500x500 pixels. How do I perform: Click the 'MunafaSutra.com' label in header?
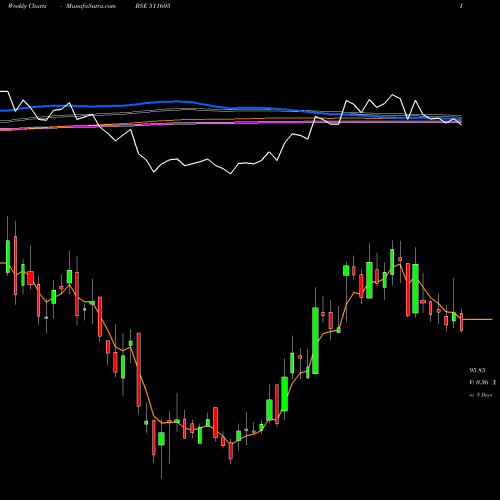pos(91,6)
